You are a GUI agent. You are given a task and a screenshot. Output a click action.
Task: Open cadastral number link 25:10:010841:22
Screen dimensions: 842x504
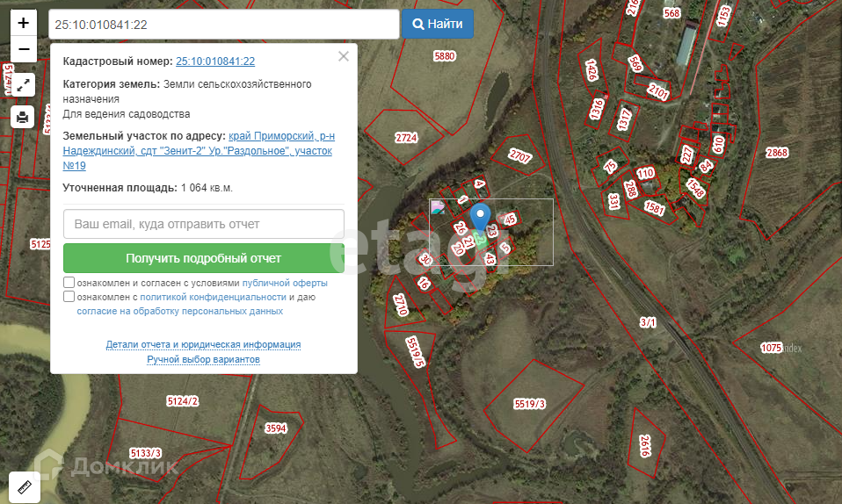coord(215,61)
